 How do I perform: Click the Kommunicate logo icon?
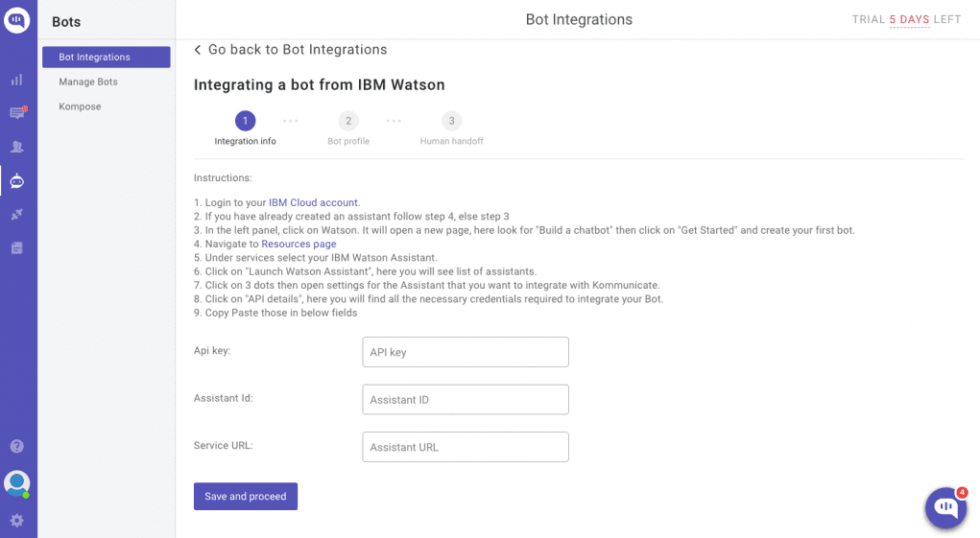(17, 20)
